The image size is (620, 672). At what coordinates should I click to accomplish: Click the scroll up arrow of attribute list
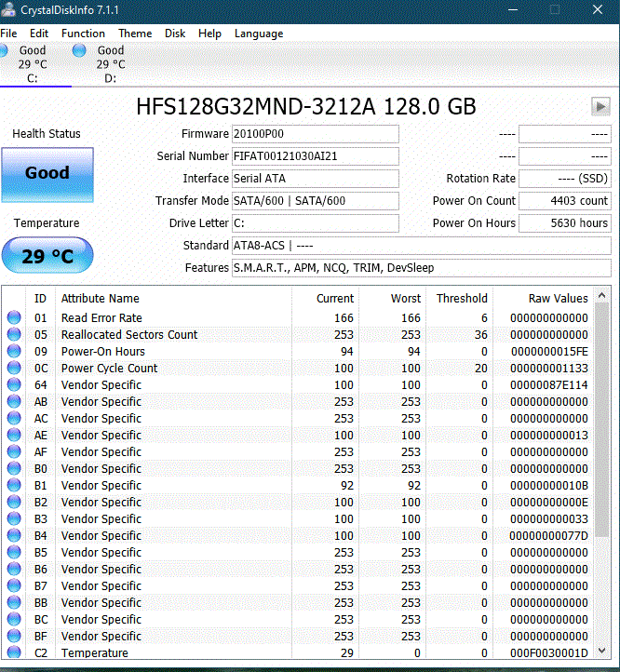pos(601,295)
